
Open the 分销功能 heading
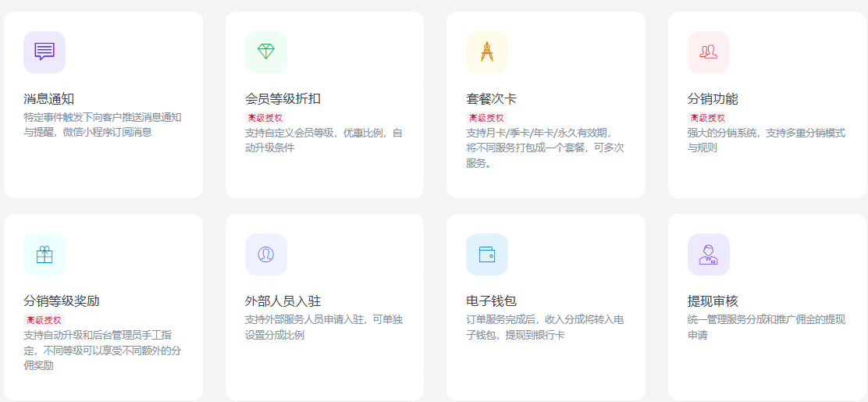click(713, 99)
